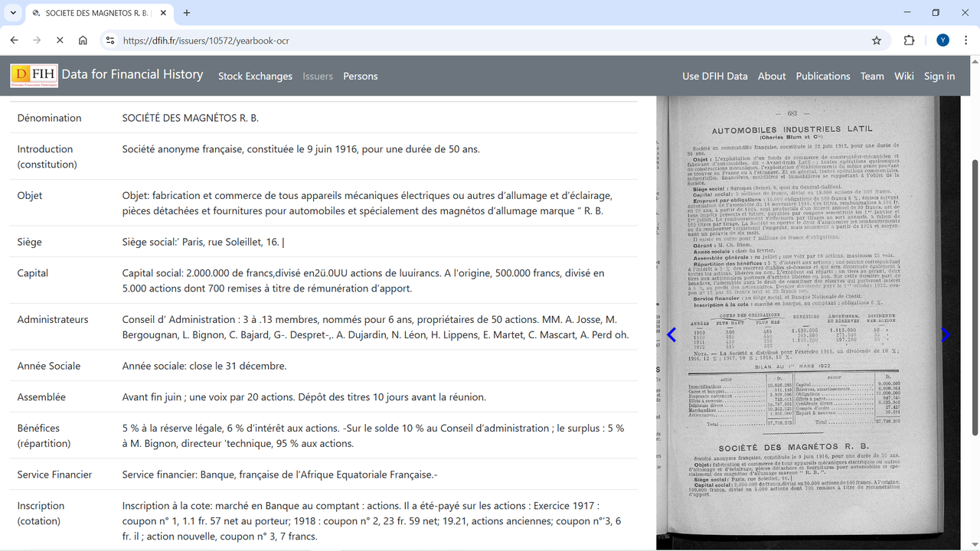Viewport: 980px width, 551px height.
Task: Click the address bar URL field
Action: point(490,41)
